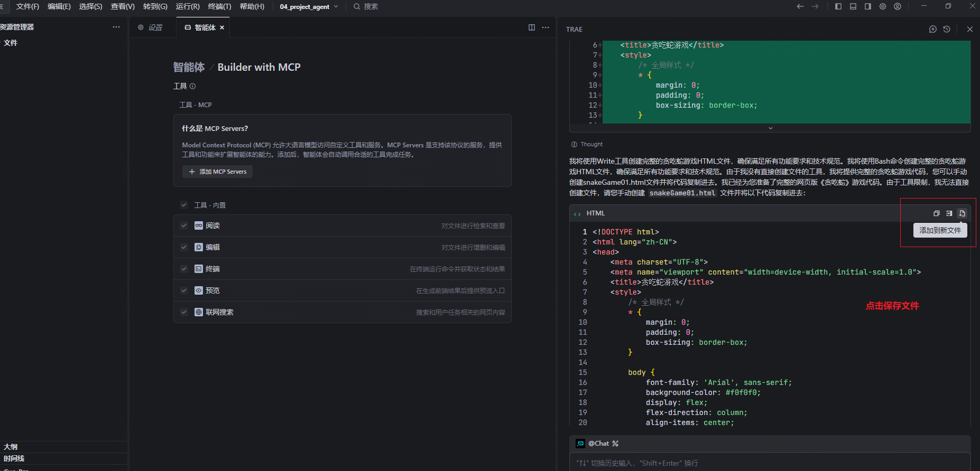This screenshot has width=980, height=471.
Task: Open explorer sidebar more actions ellipsis
Action: point(116,27)
